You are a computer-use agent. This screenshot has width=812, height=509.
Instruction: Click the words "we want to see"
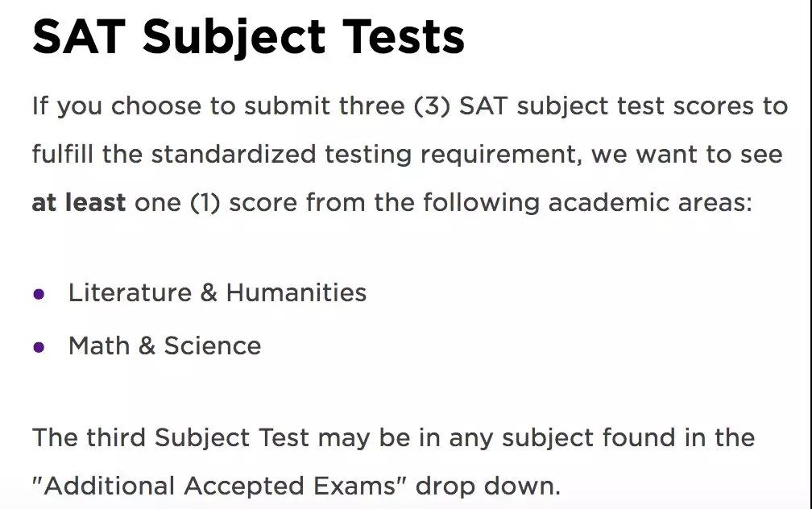687,154
